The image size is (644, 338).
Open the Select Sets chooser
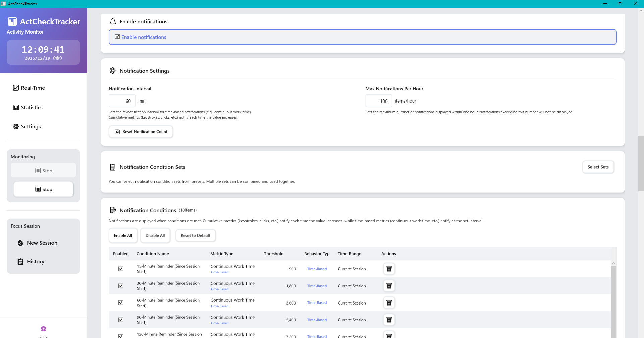598,167
